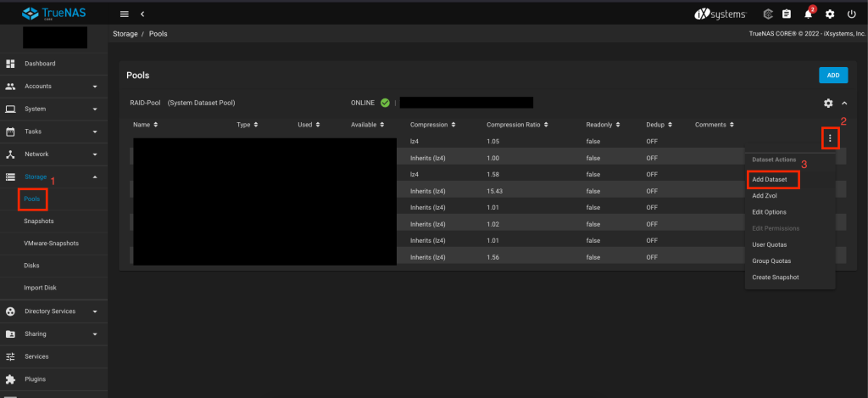
Task: Click the Services sliders icon
Action: (10, 356)
